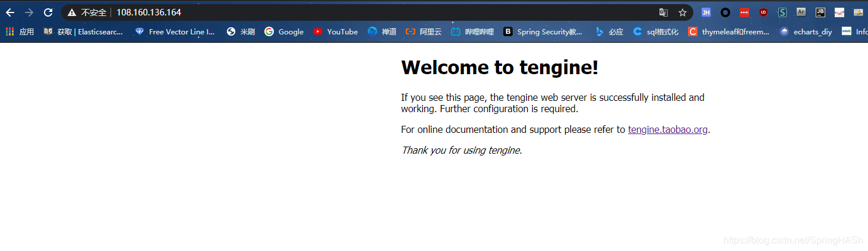The height and width of the screenshot is (251, 868).
Task: Open the YouTube bookmark
Action: coord(336,32)
